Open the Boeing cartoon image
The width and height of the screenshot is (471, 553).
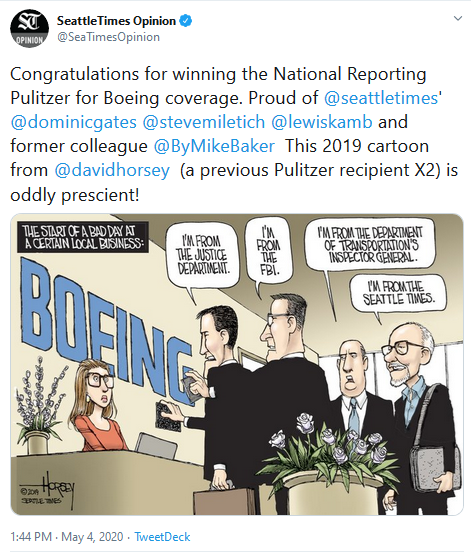click(x=237, y=364)
